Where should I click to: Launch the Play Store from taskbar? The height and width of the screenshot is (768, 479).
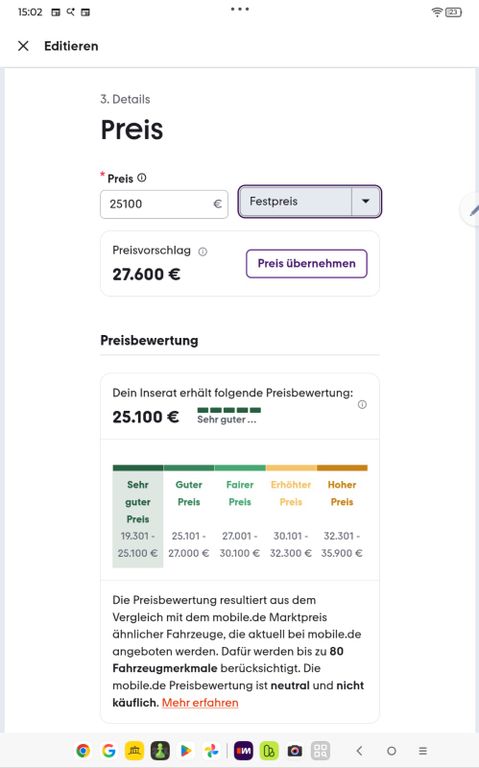186,750
